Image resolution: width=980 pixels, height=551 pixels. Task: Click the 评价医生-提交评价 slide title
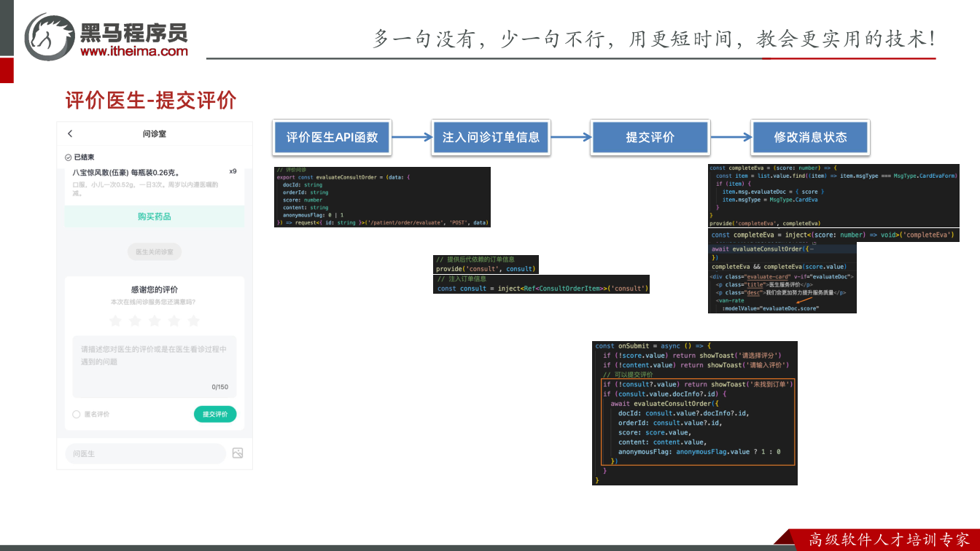click(x=151, y=101)
